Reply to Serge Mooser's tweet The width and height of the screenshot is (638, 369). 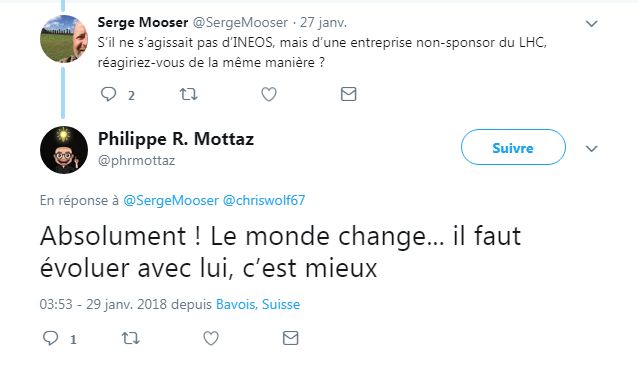pos(108,94)
